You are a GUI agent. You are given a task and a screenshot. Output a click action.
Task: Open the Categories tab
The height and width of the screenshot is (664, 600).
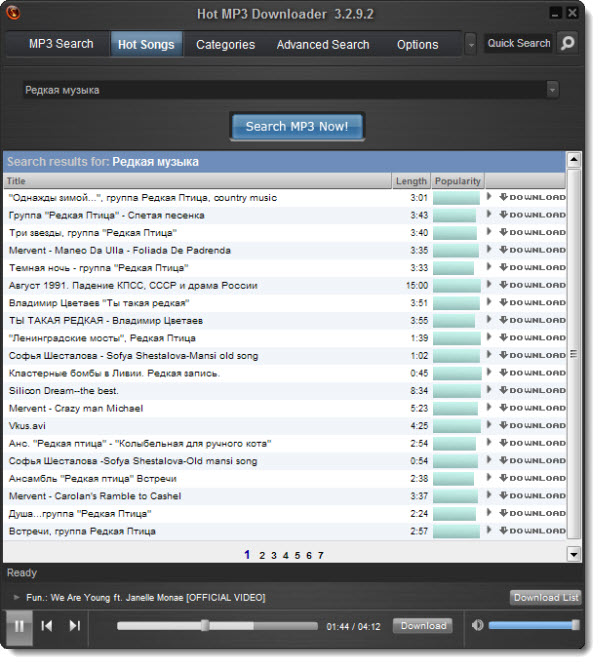pyautogui.click(x=225, y=44)
